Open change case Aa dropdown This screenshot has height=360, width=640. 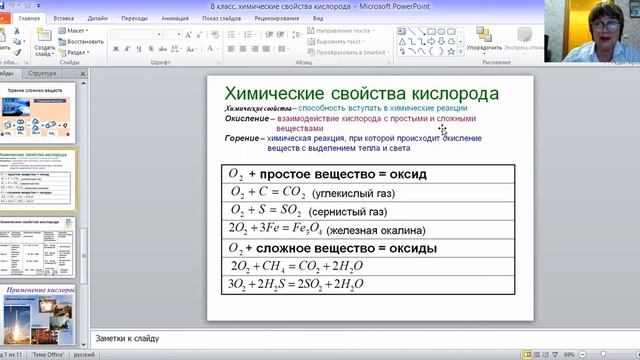tap(191, 49)
